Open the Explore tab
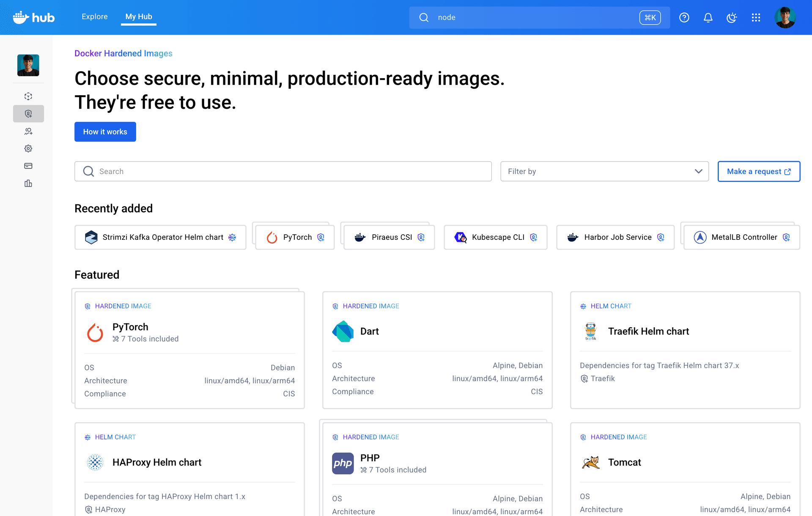The width and height of the screenshot is (812, 516). tap(95, 16)
